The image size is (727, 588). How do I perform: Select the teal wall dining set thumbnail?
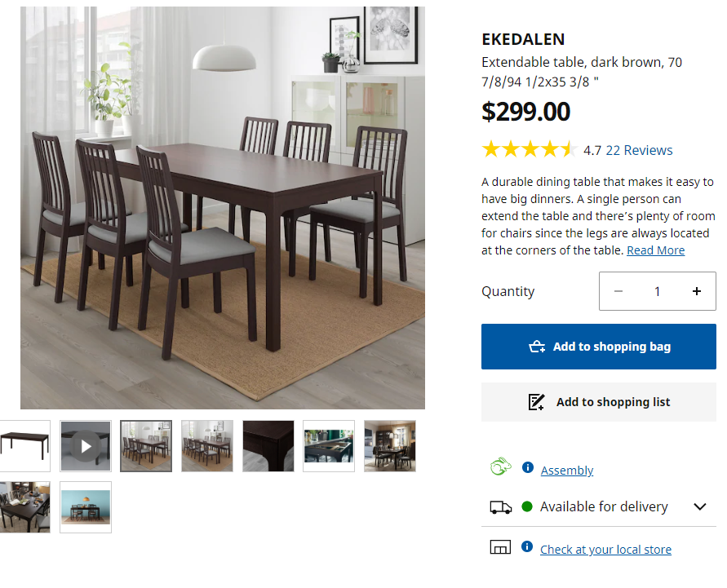pyautogui.click(x=86, y=507)
